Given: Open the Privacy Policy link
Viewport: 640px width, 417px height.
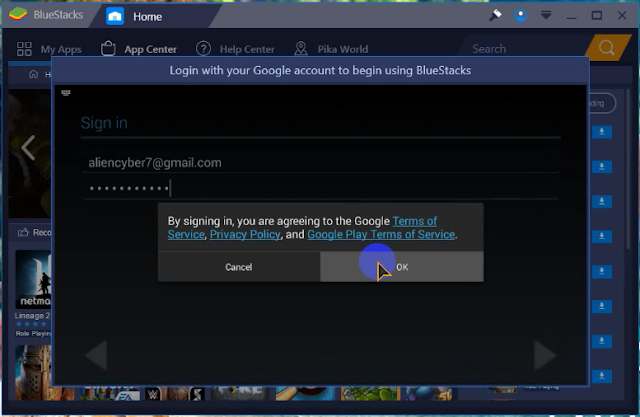Looking at the screenshot, I should pyautogui.click(x=245, y=234).
